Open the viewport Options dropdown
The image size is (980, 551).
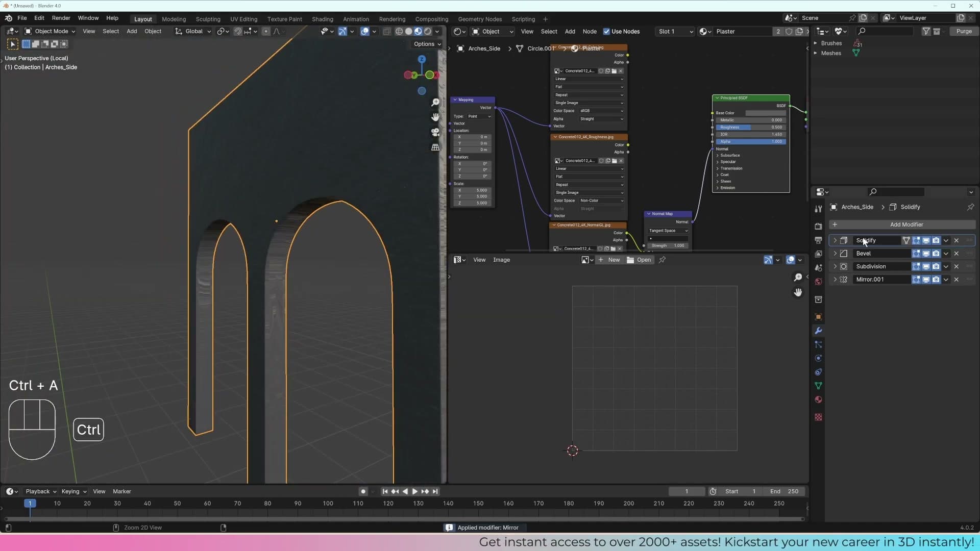(427, 44)
